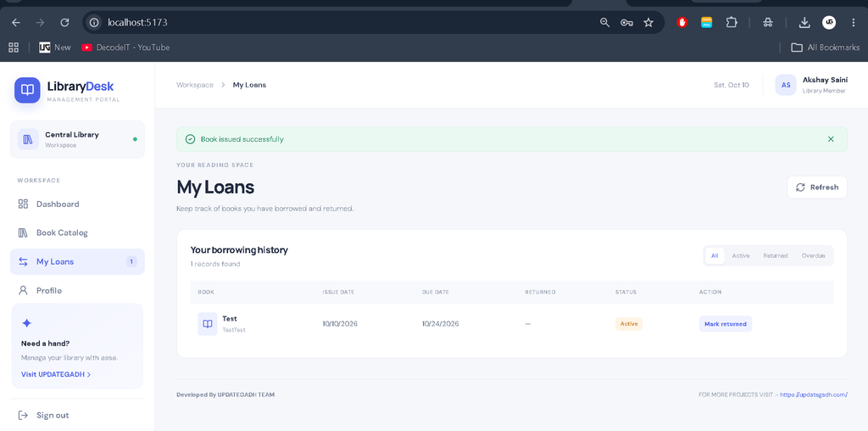The width and height of the screenshot is (868, 431).
Task: Click the Profile person icon
Action: [23, 290]
